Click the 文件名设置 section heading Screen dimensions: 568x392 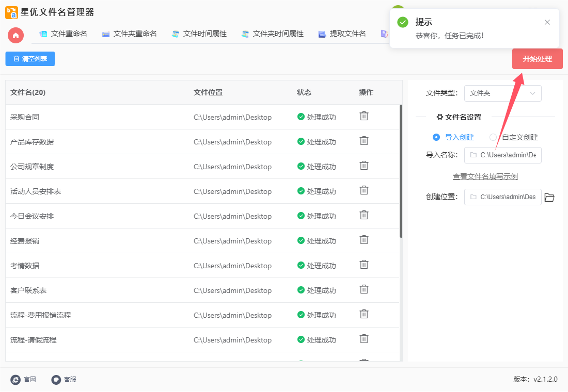[x=459, y=117]
